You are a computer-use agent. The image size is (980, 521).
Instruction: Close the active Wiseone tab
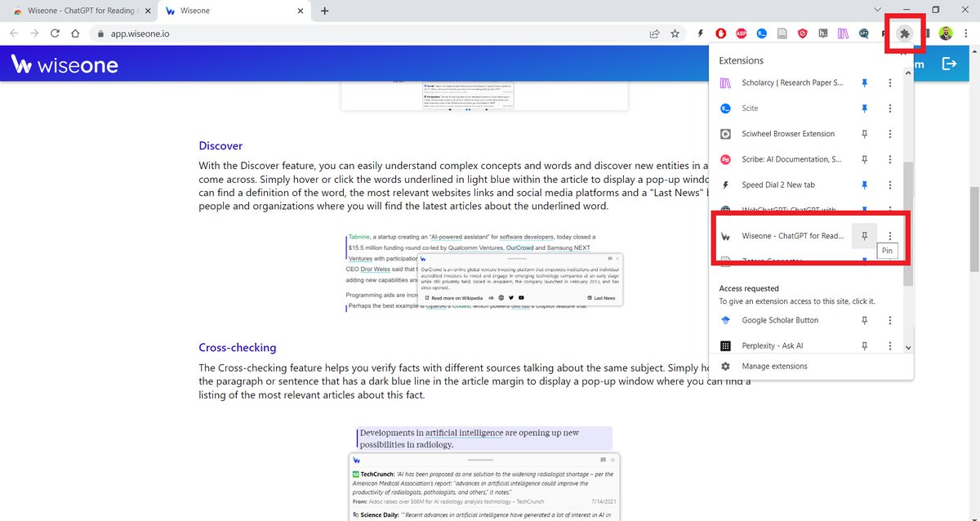coord(300,11)
